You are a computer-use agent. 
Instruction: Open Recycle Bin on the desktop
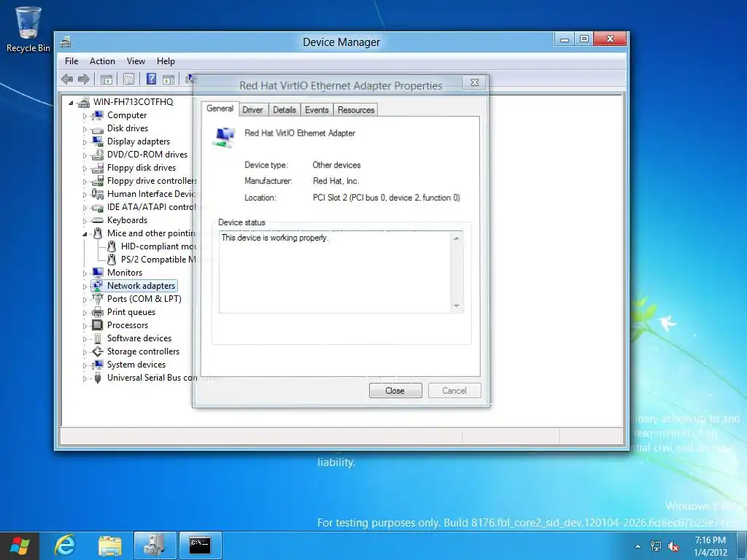(x=28, y=29)
